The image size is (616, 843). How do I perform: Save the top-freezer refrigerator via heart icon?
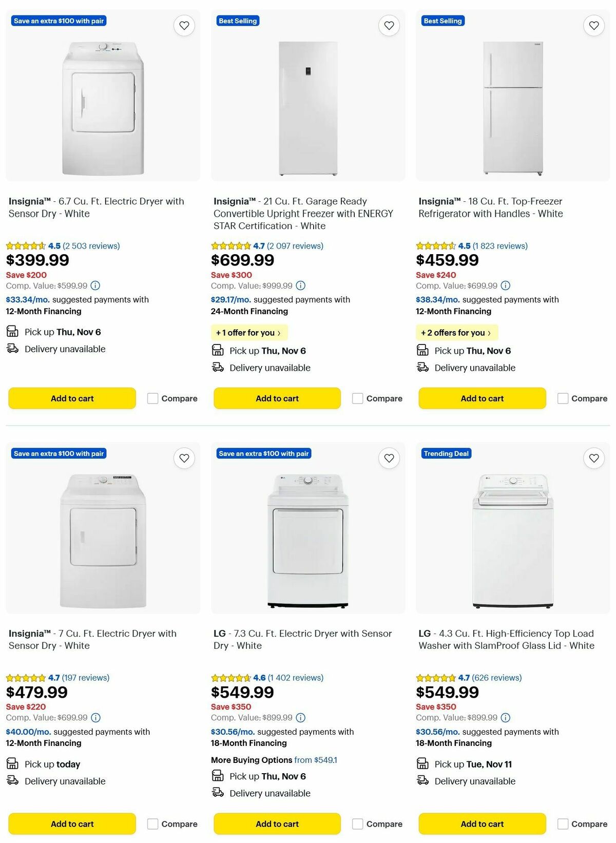tap(594, 25)
